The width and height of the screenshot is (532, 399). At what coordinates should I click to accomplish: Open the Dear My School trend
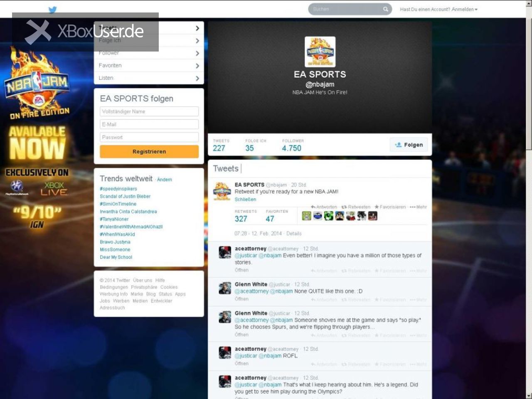(116, 257)
